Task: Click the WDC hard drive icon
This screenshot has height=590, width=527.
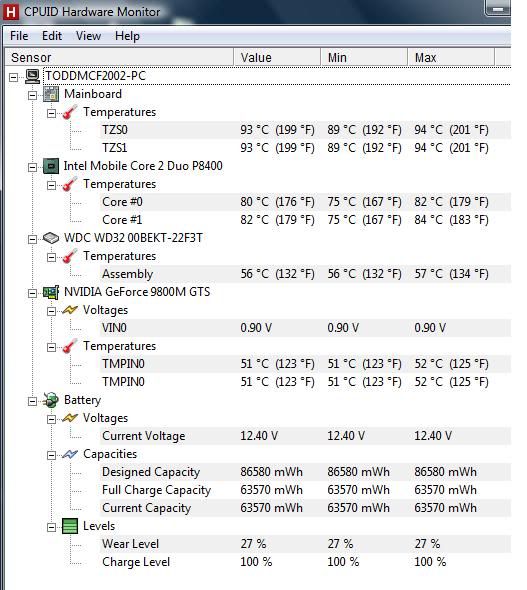Action: [51, 238]
